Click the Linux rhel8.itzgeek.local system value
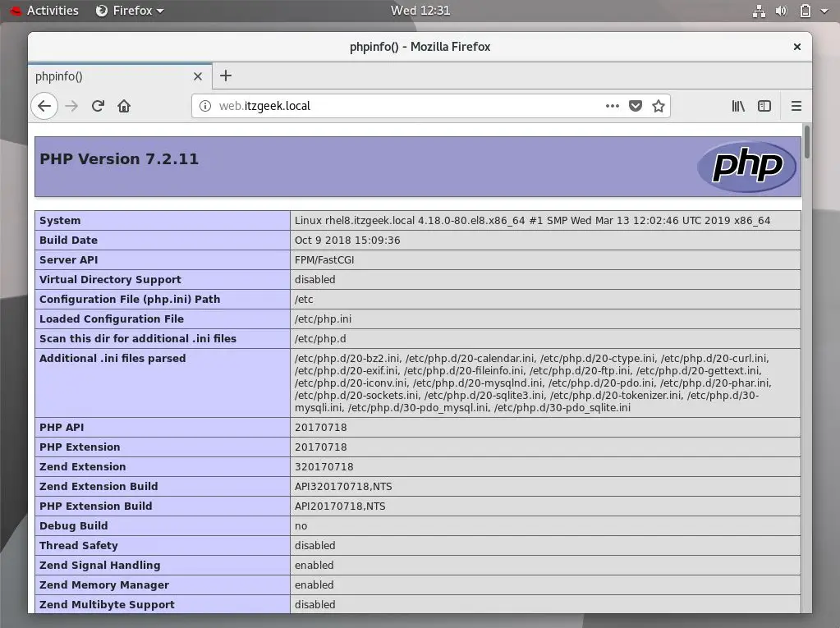Image resolution: width=840 pixels, height=628 pixels. coord(533,221)
